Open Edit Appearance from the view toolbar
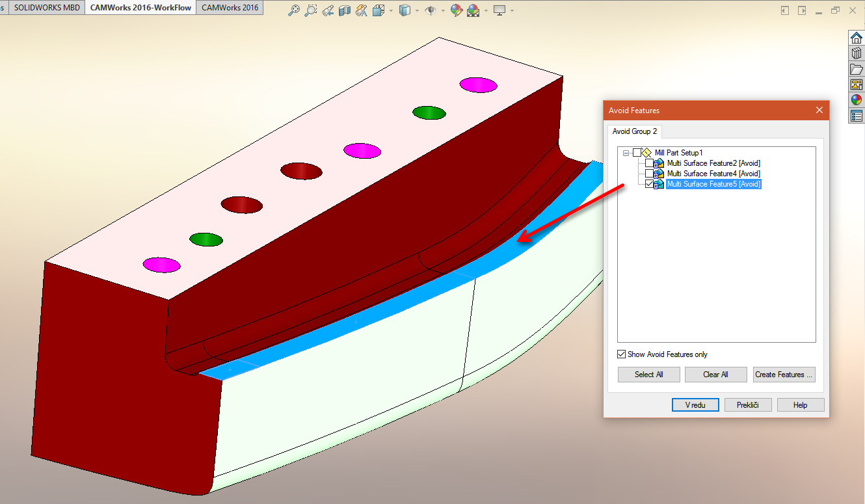865x504 pixels. click(456, 10)
